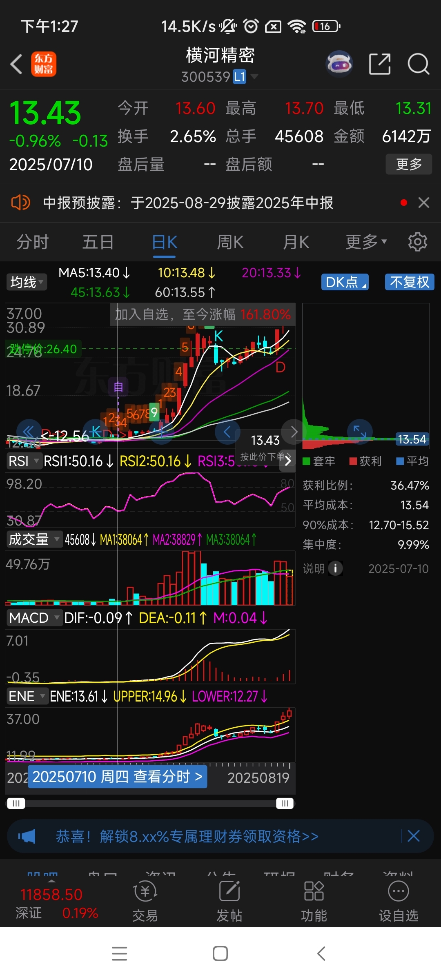This screenshot has height=980, width=441.
Task: Tap the 获利比例 36.47% value
Action: pos(410,485)
